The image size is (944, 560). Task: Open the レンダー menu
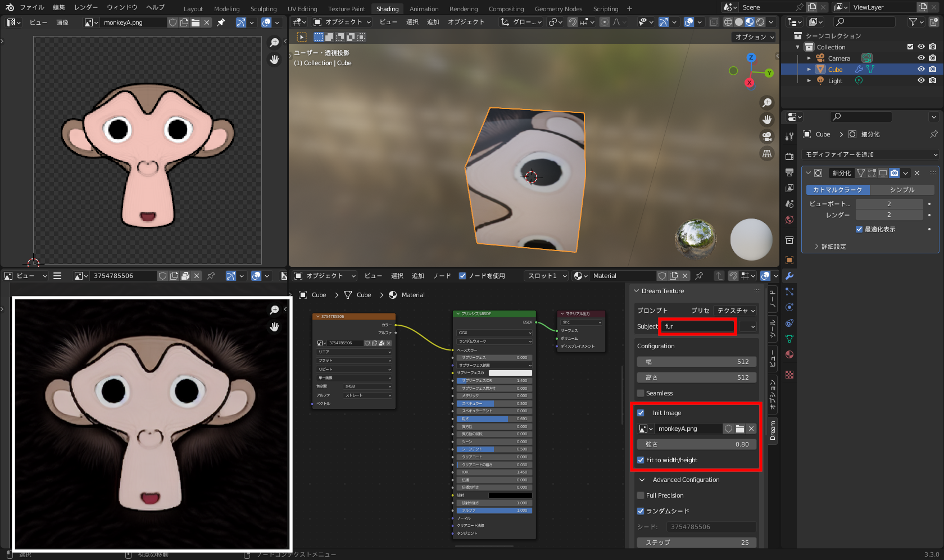[86, 7]
